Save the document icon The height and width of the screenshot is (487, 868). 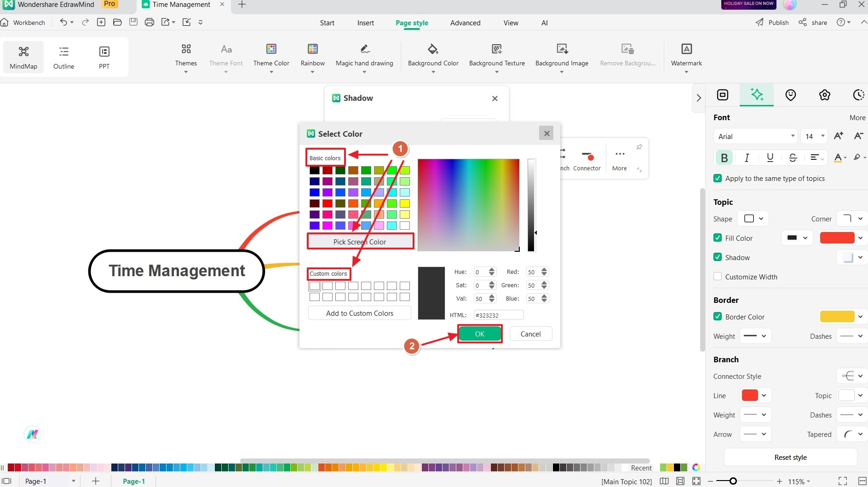[x=133, y=22]
